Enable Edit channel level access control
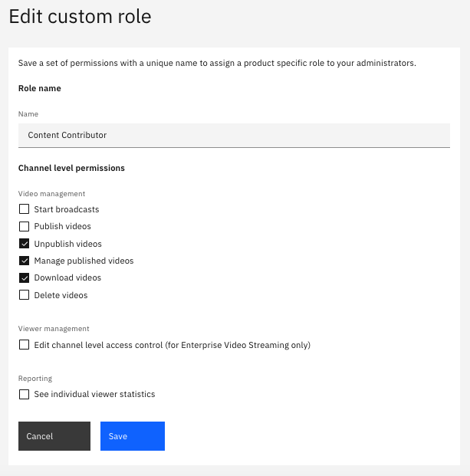470x476 pixels. coord(24,345)
